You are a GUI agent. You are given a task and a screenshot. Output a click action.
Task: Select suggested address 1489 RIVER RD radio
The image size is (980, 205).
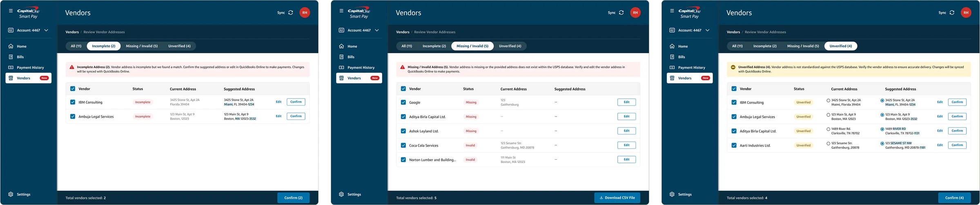point(882,129)
